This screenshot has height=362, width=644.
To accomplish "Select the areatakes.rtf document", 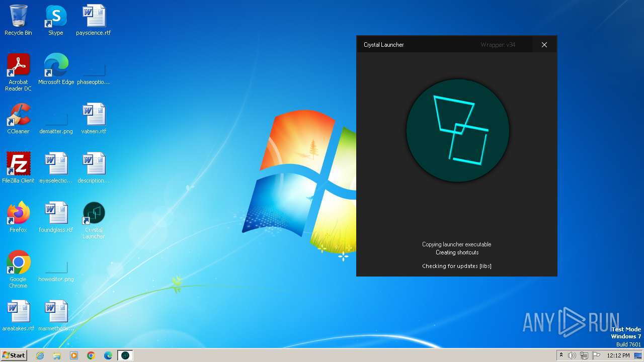I will (18, 316).
